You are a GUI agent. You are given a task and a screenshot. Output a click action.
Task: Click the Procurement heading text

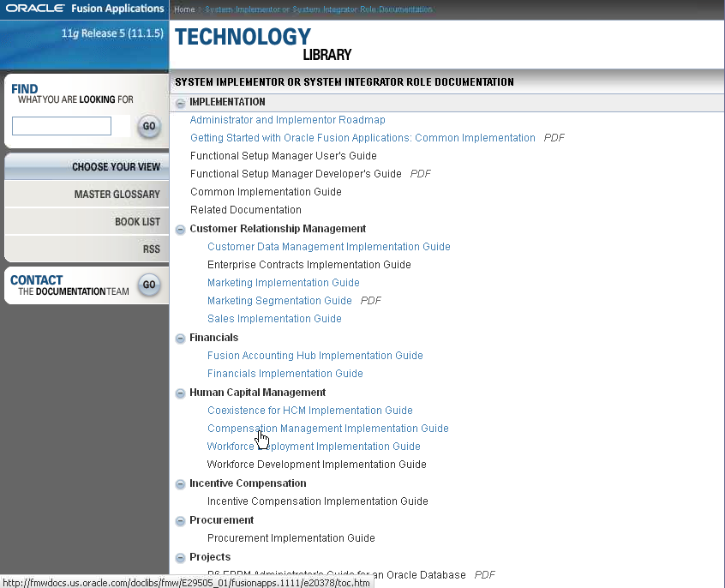(221, 520)
